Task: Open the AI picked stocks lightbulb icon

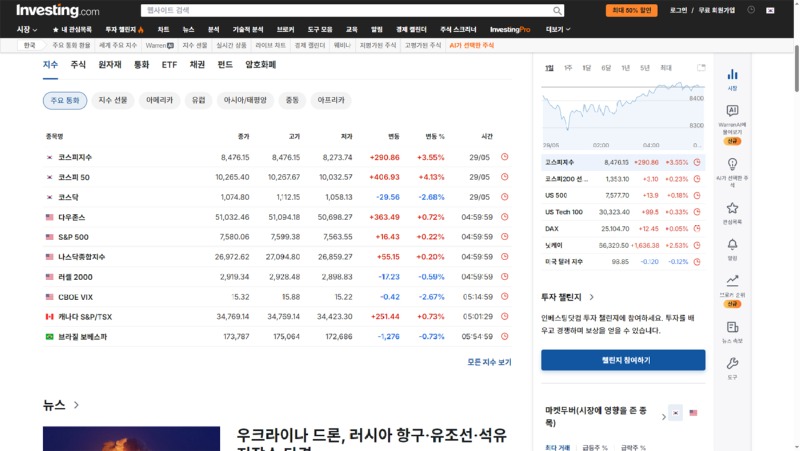Action: coord(732,164)
